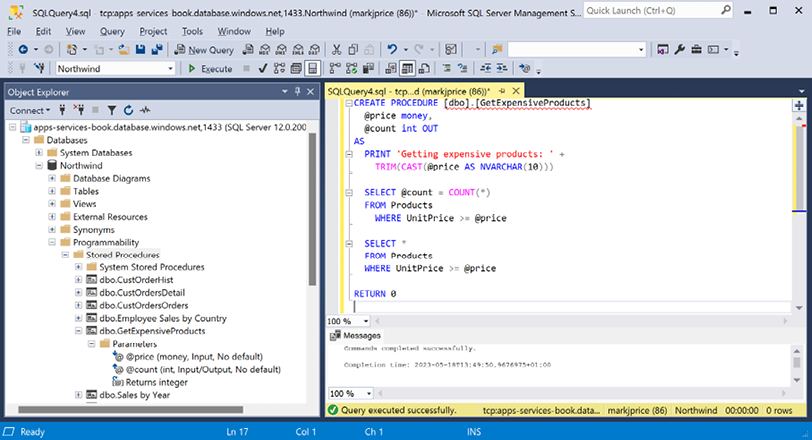The image size is (812, 440).
Task: Open the Toolbox icon
Action: point(697,50)
